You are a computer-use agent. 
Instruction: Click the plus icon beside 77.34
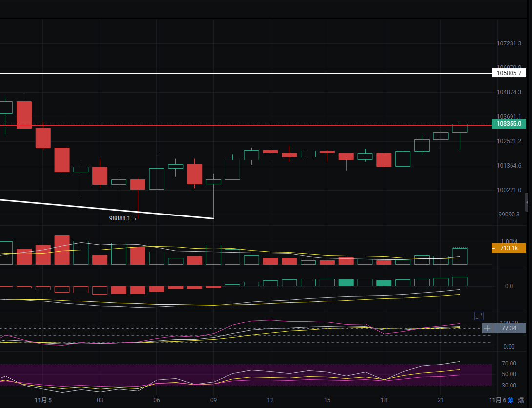coord(487,328)
